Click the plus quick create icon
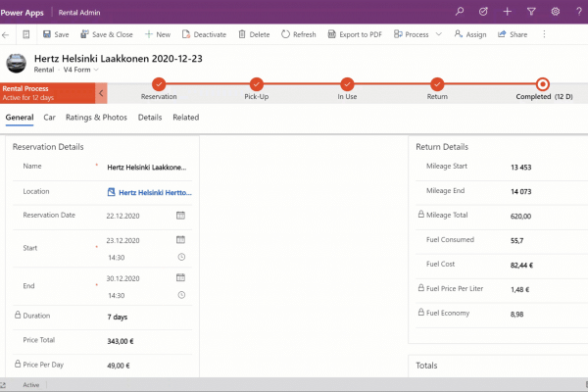The image size is (588, 392). (x=507, y=12)
